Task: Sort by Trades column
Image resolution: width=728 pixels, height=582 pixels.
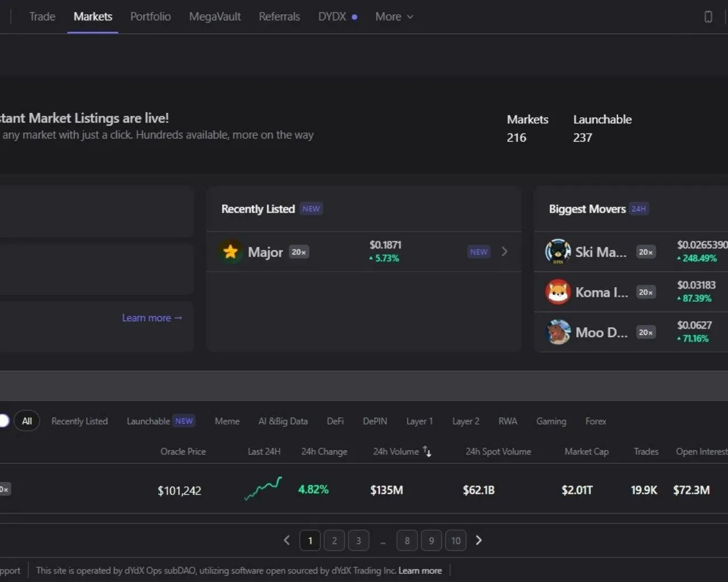Action: (x=646, y=451)
